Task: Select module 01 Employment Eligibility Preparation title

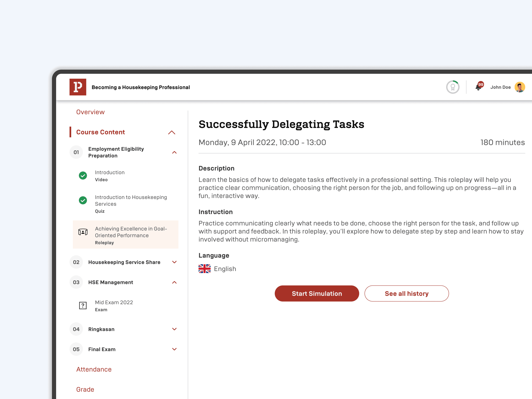Action: (116, 152)
